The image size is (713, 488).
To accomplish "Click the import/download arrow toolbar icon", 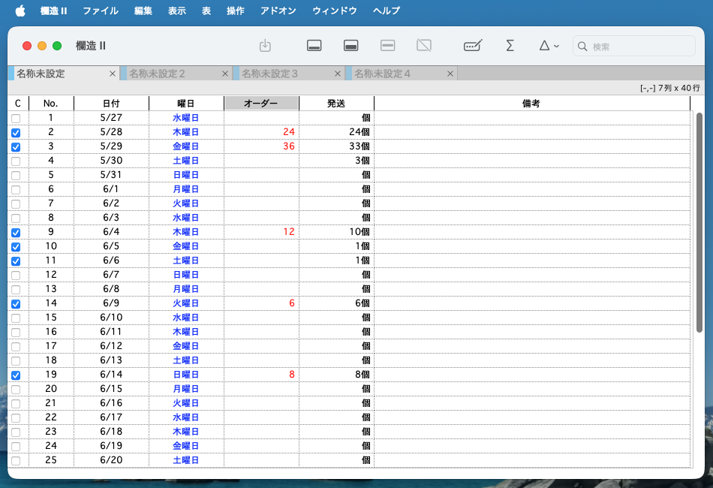I will (x=265, y=46).
